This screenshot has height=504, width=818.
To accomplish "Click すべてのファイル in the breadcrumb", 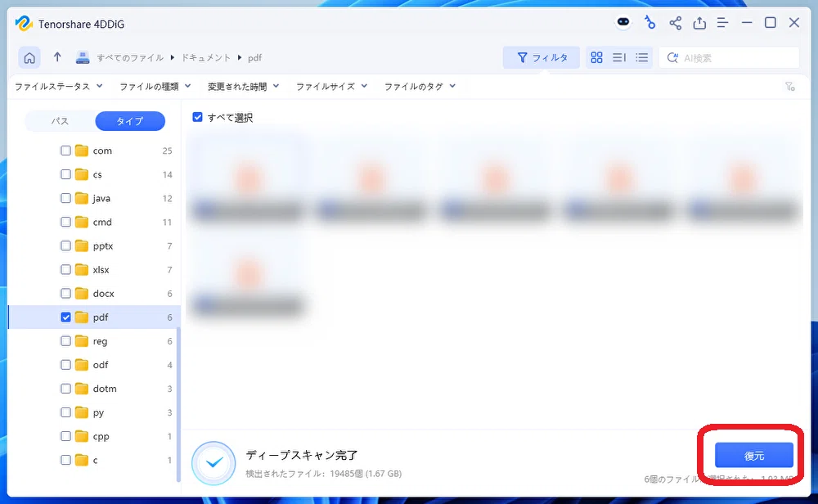I will coord(130,58).
